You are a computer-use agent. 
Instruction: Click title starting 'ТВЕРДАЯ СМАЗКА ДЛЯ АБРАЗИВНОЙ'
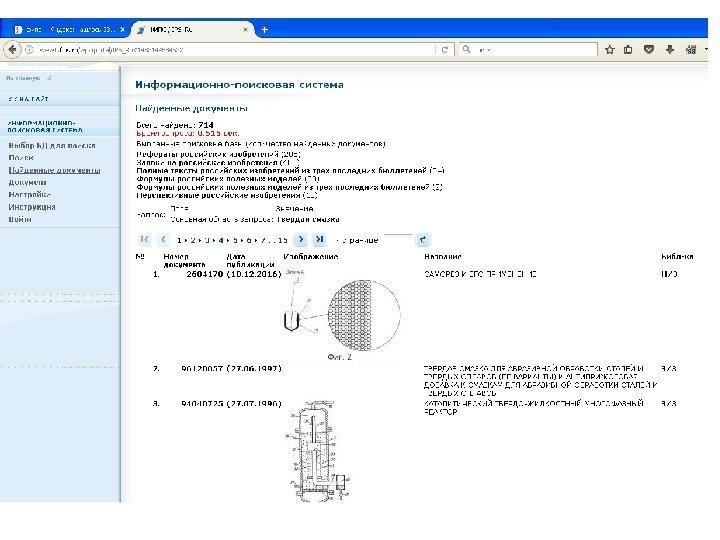(540, 381)
